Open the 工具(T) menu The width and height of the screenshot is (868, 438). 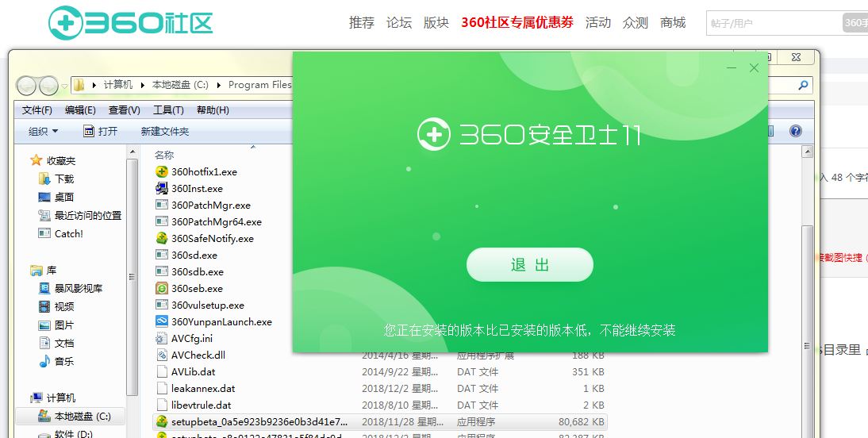click(168, 110)
